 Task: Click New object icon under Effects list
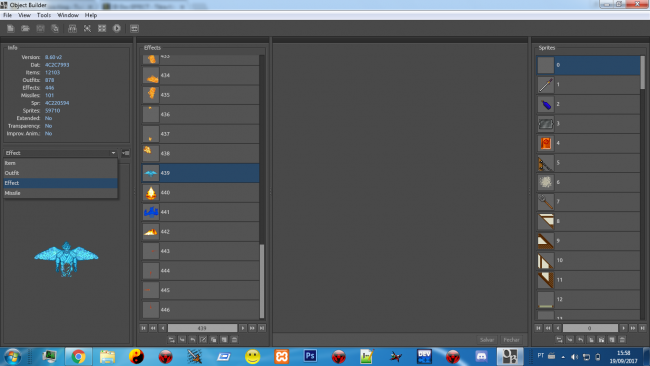(x=224, y=339)
